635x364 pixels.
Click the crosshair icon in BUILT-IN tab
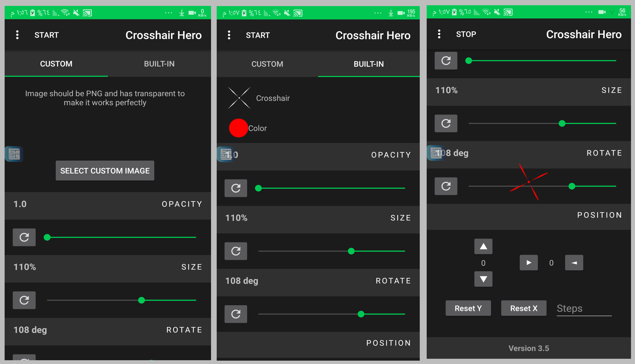[239, 98]
